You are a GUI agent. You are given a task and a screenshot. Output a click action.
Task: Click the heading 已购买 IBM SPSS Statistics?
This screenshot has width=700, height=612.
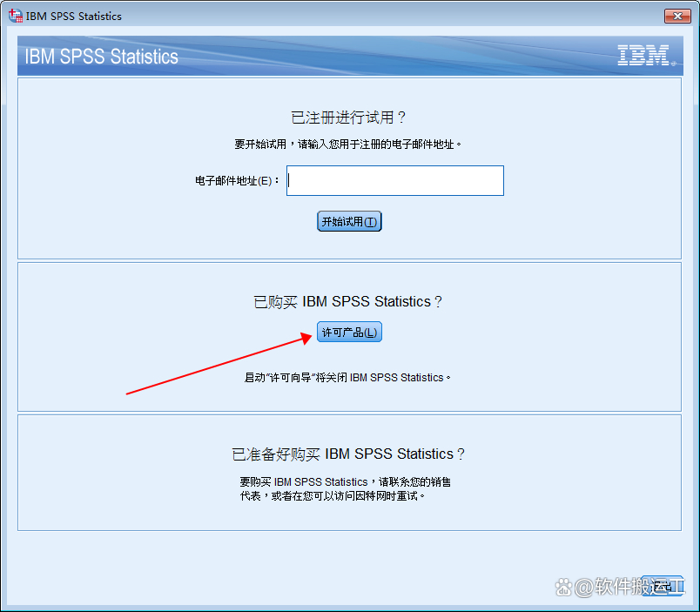pyautogui.click(x=347, y=302)
